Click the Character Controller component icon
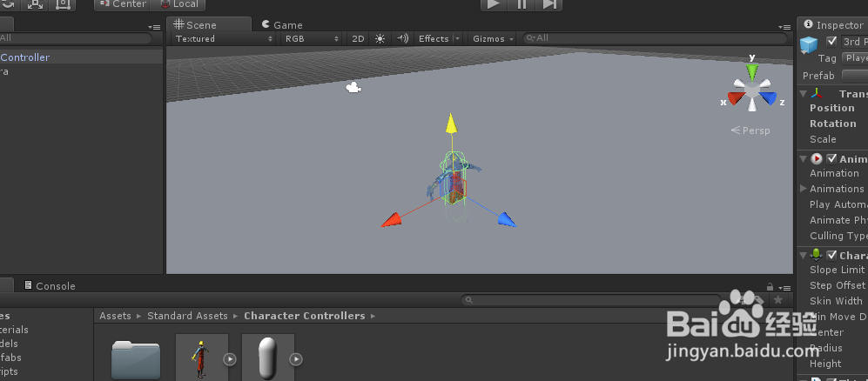 [817, 255]
